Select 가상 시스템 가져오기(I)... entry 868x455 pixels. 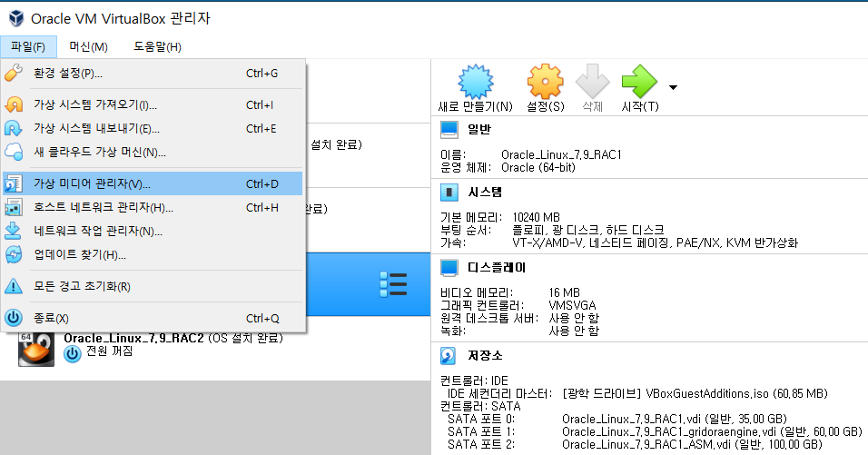point(153,104)
